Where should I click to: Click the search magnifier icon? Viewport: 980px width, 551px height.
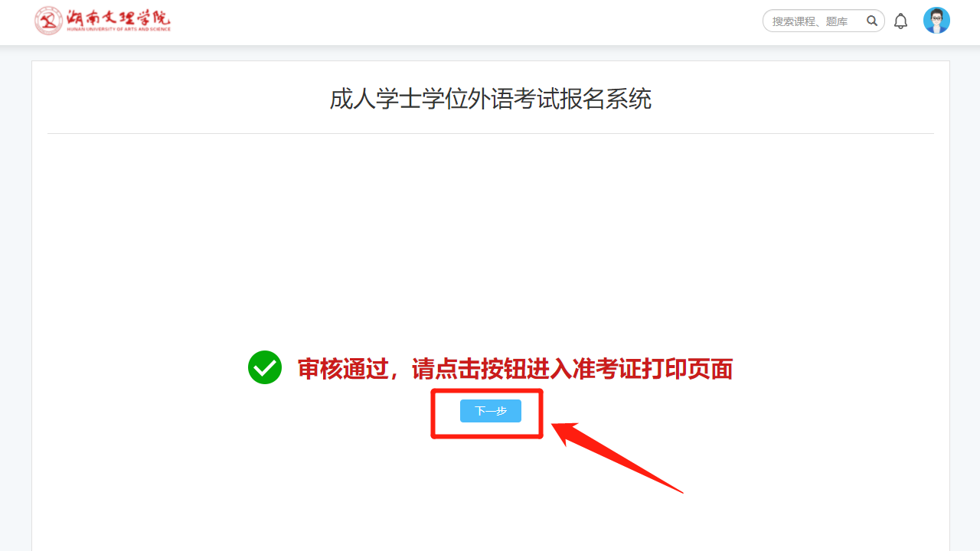tap(871, 21)
